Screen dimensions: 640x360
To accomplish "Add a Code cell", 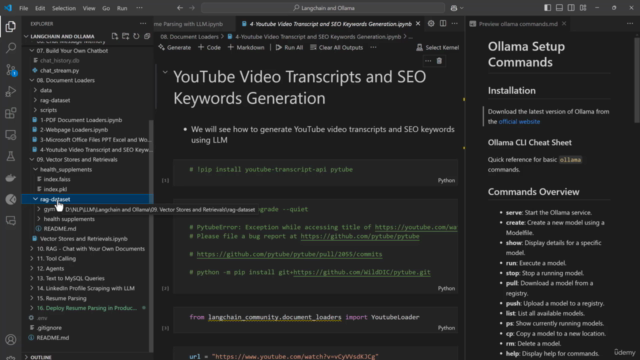I will [209, 47].
